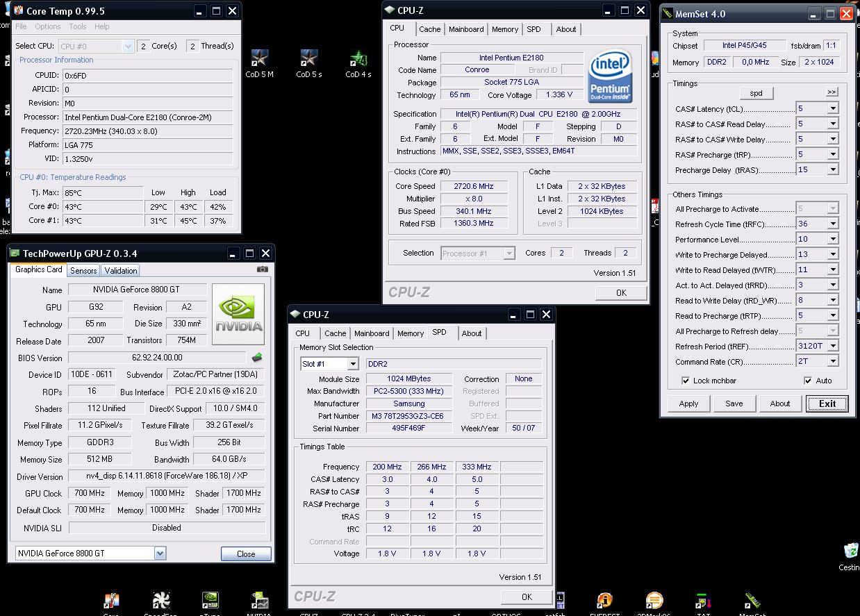Click the MemSet title bar icon

pos(668,13)
